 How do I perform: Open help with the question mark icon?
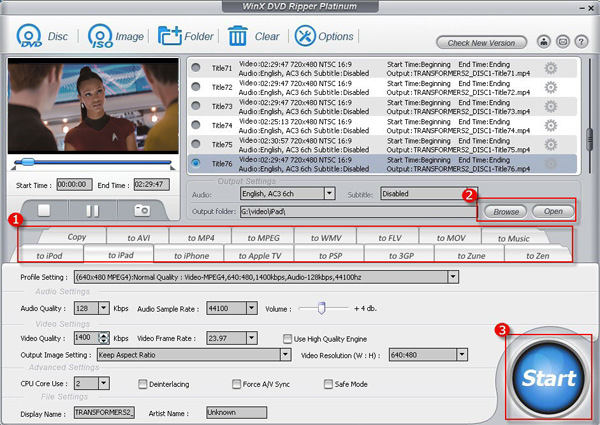coord(581,41)
